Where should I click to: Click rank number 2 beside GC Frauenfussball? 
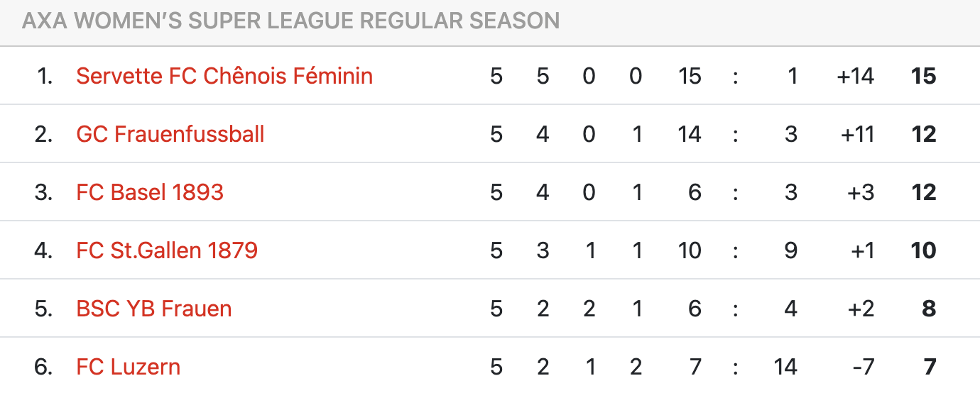click(x=44, y=134)
